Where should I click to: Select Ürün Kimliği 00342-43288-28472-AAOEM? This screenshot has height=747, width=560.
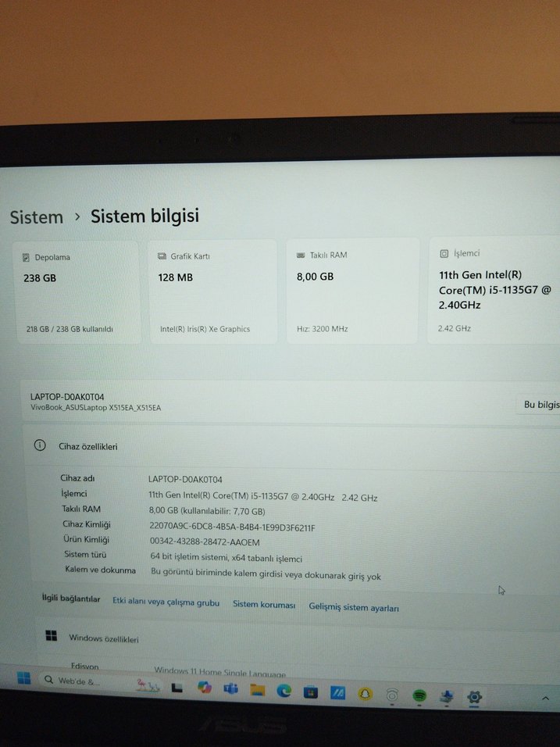point(205,542)
